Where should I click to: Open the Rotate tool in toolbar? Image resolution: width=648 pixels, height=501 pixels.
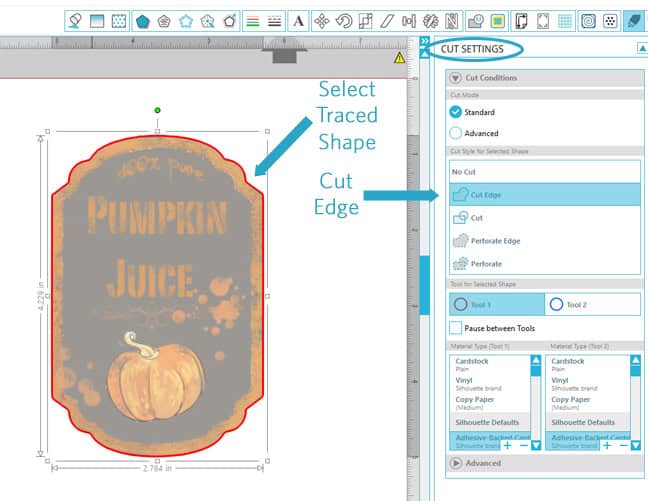343,20
